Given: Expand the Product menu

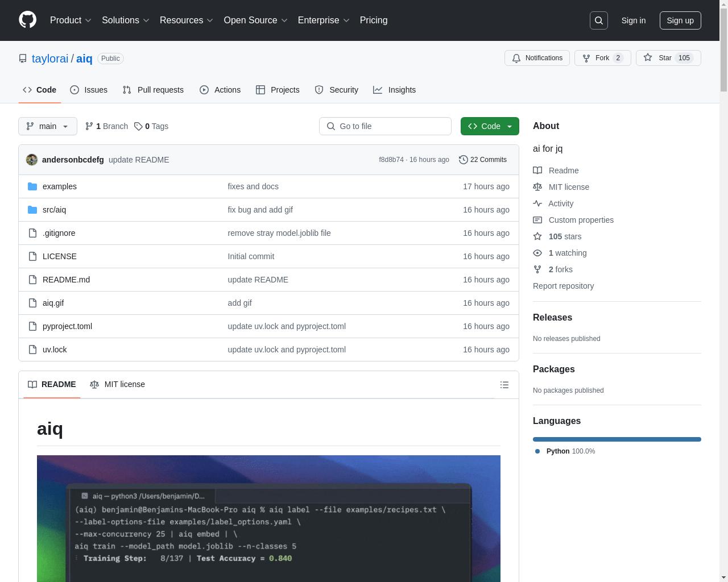Looking at the screenshot, I should coord(71,20).
